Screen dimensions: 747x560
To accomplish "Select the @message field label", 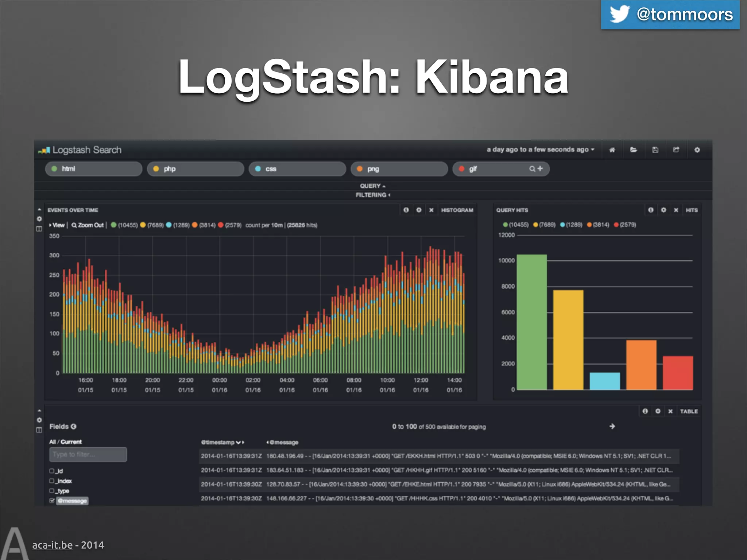I will pyautogui.click(x=72, y=501).
